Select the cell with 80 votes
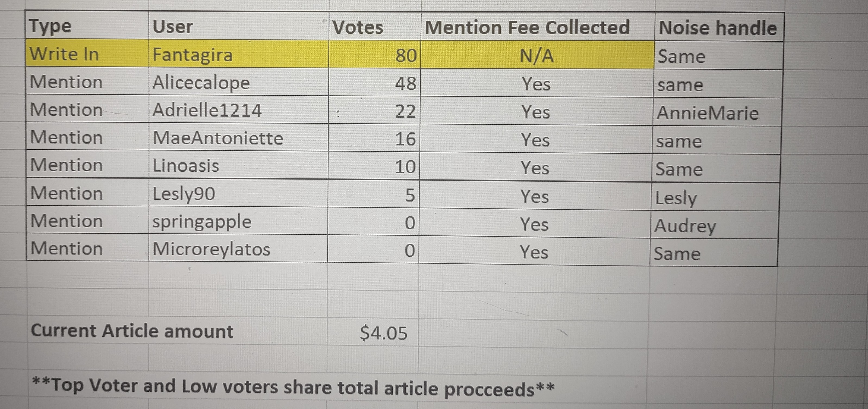 coord(374,55)
